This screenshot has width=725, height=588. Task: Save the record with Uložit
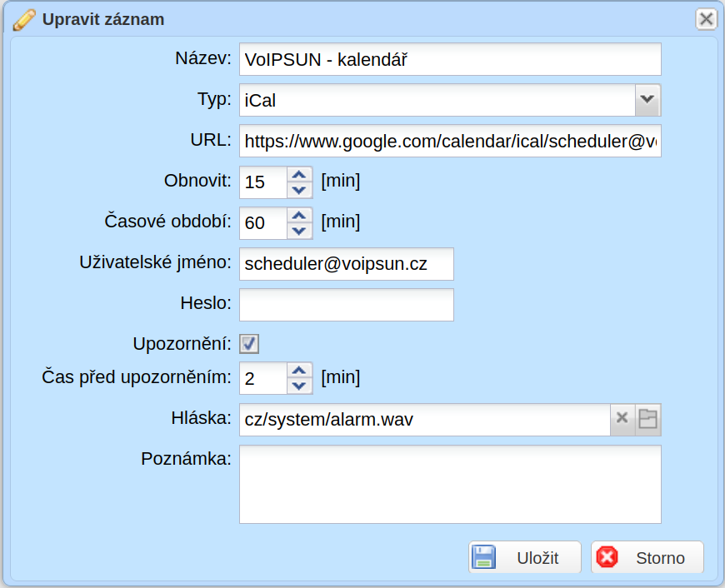(x=525, y=557)
